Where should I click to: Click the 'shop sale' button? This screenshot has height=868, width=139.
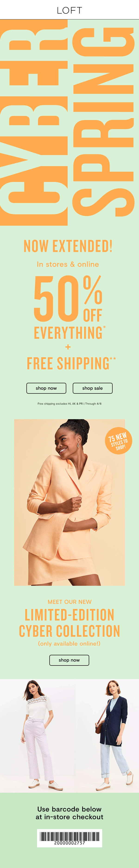coord(93,388)
